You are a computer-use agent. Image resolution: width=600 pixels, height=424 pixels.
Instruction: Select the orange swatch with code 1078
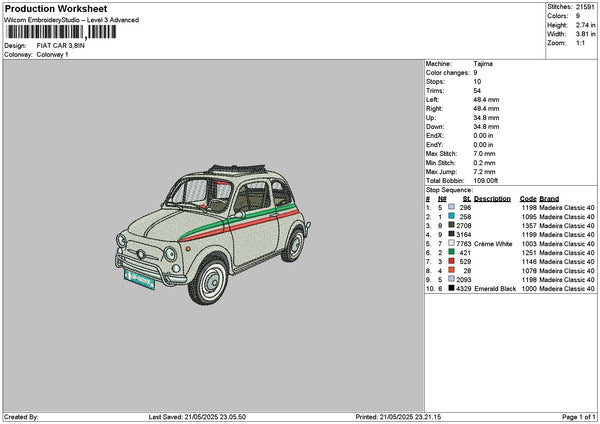[x=452, y=270]
